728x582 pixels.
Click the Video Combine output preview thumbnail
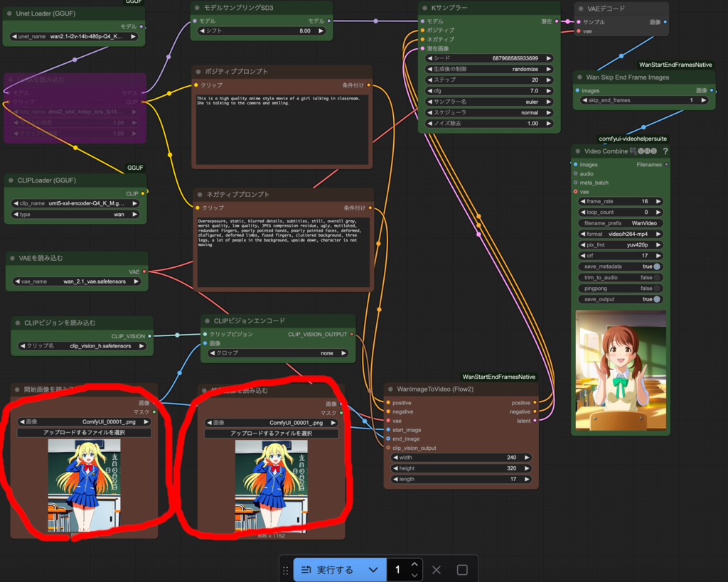pos(621,370)
